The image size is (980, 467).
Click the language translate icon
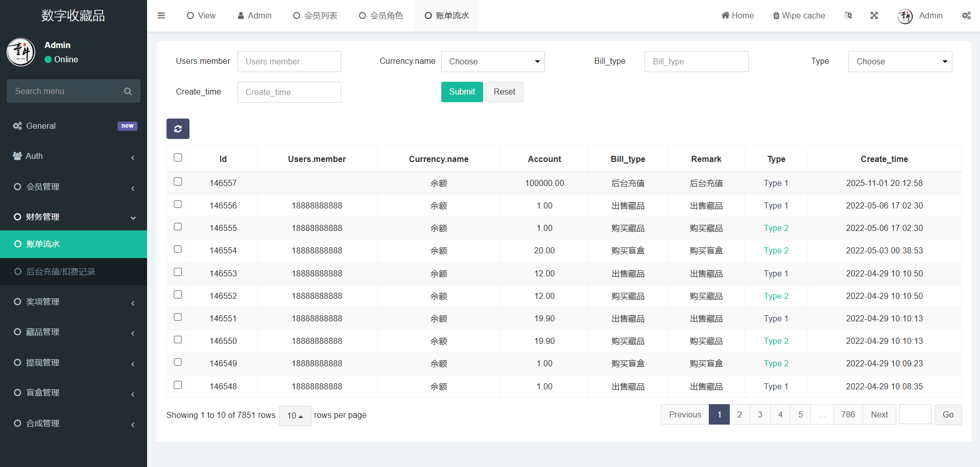pyautogui.click(x=848, y=15)
